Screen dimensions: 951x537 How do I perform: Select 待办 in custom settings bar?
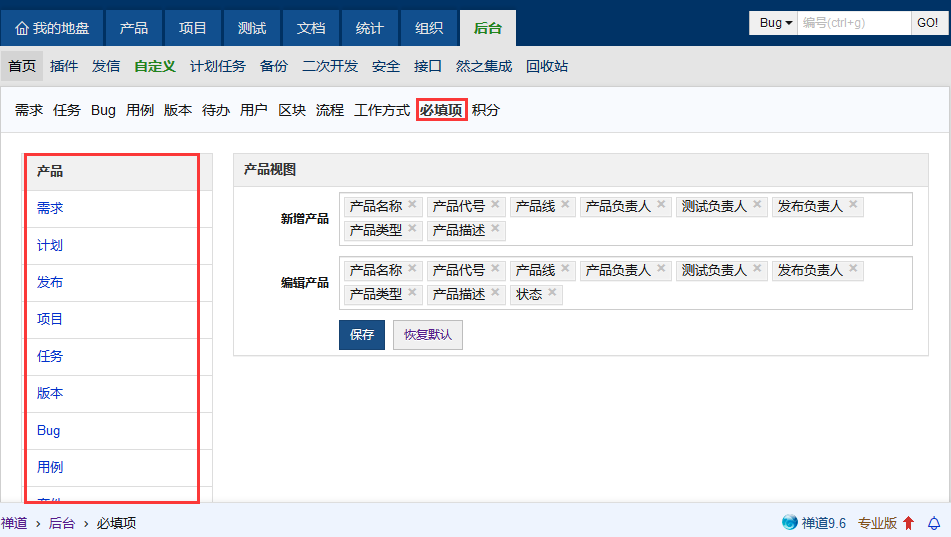click(x=216, y=110)
